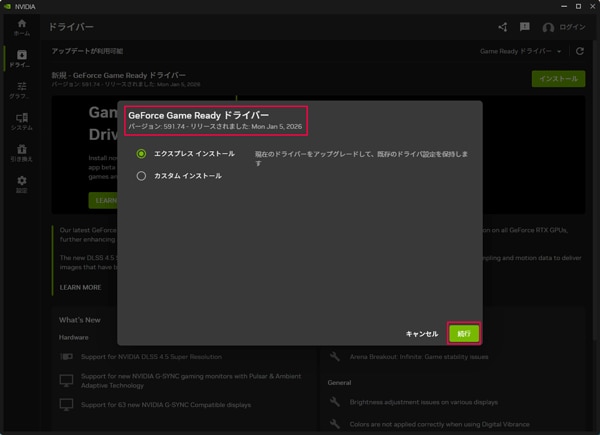Go to the System (システム) sidebar icon
Viewport: 600px width, 435px height.
pyautogui.click(x=21, y=122)
